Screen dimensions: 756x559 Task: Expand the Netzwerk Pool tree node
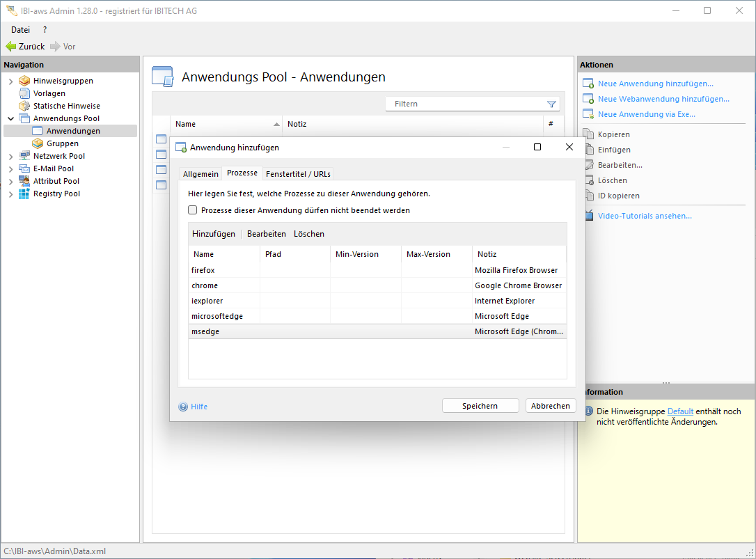click(10, 157)
